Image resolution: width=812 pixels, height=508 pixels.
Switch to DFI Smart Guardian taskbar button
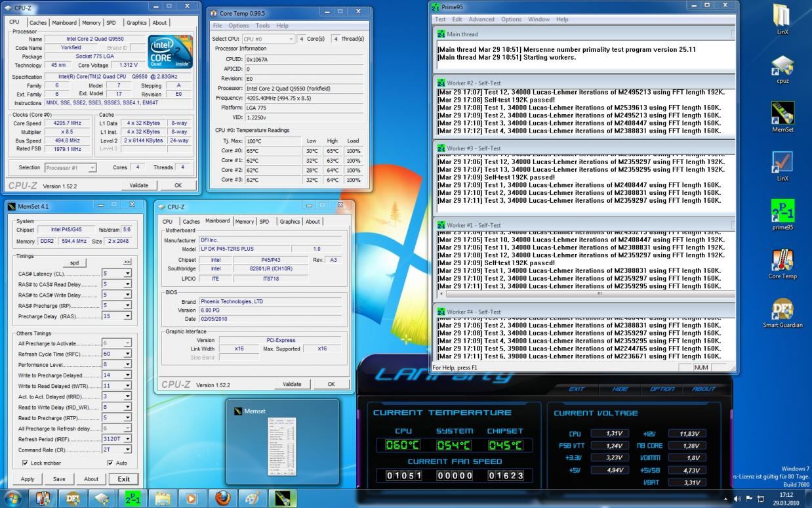(x=72, y=498)
